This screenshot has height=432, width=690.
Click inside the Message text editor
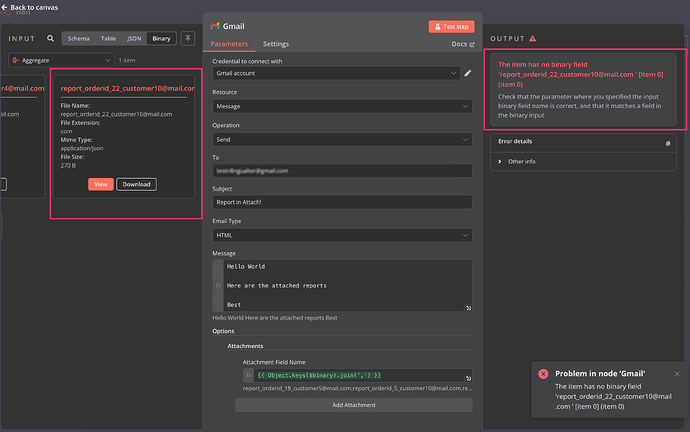[x=348, y=286]
